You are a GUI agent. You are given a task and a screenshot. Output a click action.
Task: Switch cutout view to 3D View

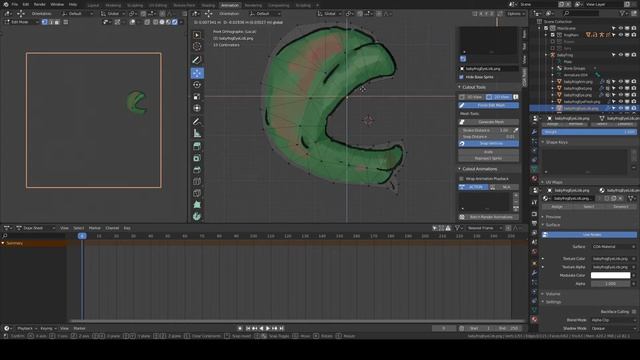tap(471, 97)
